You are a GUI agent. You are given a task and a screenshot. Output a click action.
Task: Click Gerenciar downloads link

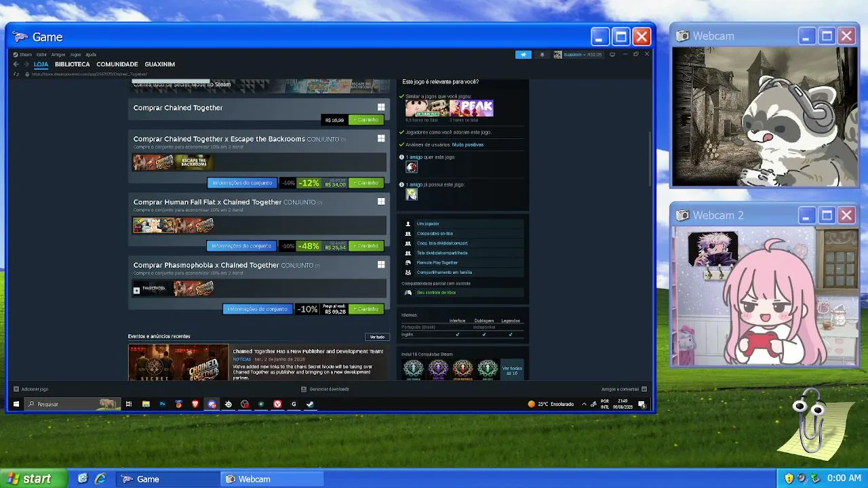click(x=330, y=389)
